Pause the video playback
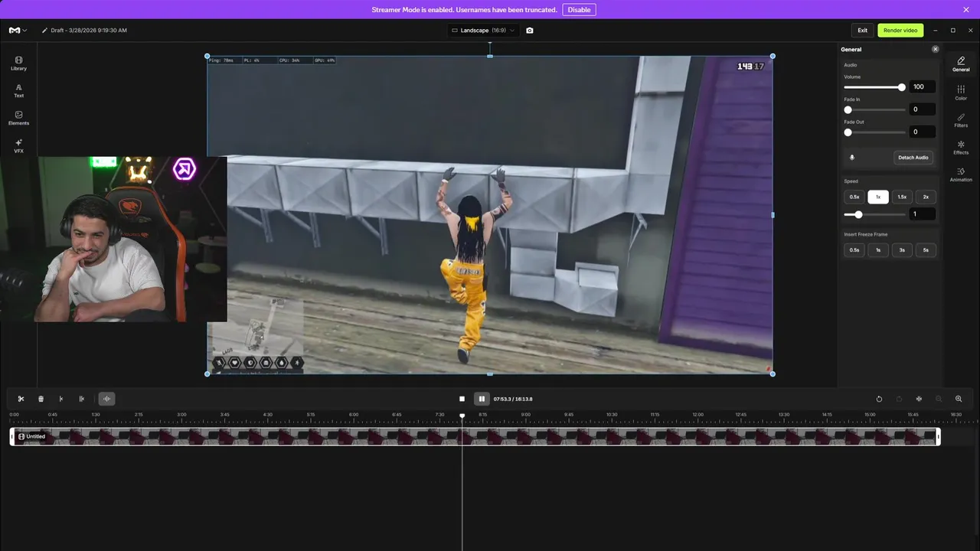980x551 pixels. (x=482, y=399)
